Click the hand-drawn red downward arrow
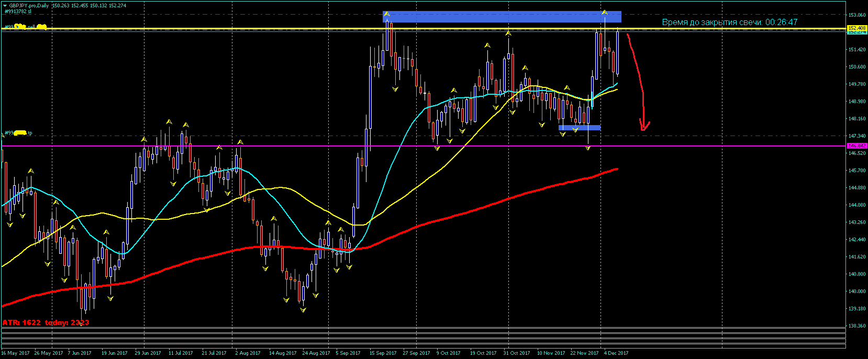This screenshot has width=868, height=359. (638, 82)
